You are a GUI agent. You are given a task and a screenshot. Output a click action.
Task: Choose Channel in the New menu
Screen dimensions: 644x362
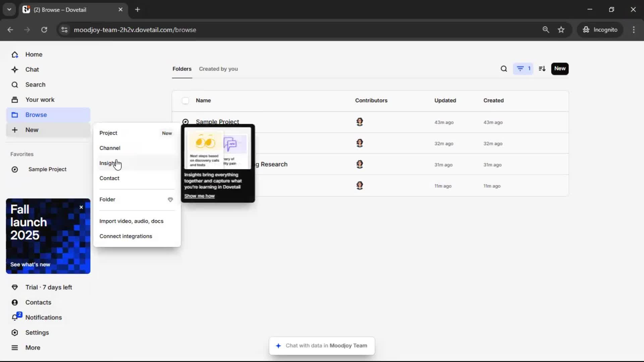(110, 148)
